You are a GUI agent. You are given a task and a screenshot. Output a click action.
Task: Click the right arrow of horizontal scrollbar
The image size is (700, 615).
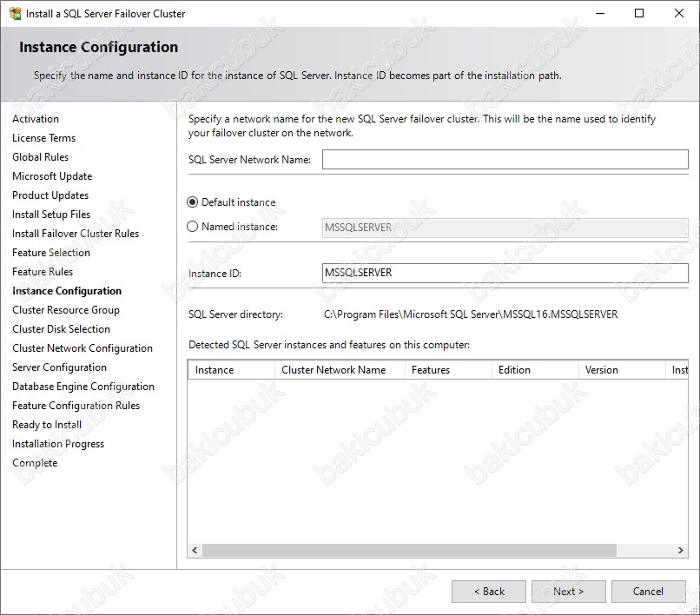(680, 550)
